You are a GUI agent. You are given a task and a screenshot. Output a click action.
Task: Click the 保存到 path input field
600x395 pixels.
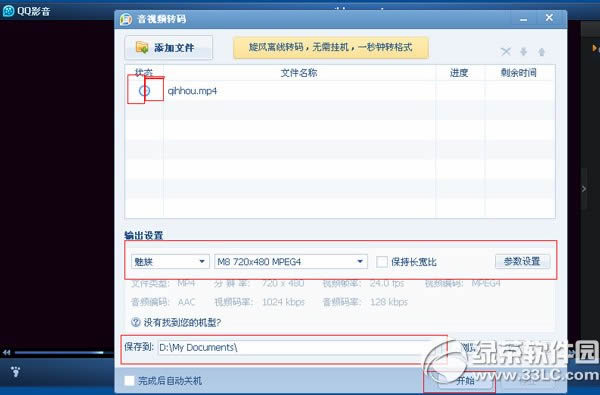(x=295, y=348)
